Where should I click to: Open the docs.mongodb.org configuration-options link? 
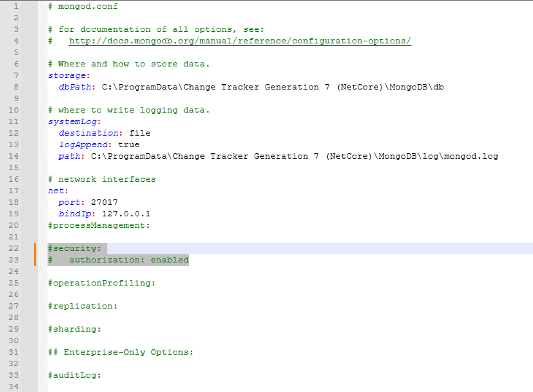pyautogui.click(x=240, y=41)
